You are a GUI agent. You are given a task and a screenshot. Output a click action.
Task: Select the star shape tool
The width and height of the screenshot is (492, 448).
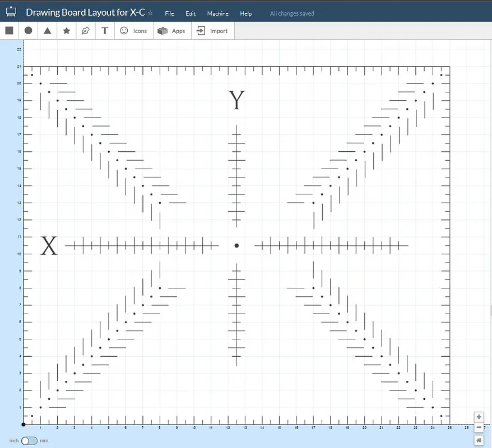[67, 31]
